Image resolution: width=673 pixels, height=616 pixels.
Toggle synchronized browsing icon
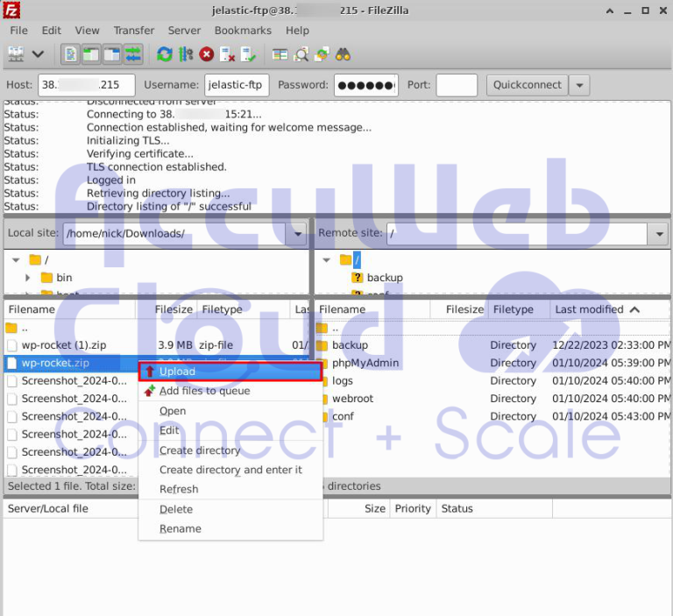pos(322,54)
